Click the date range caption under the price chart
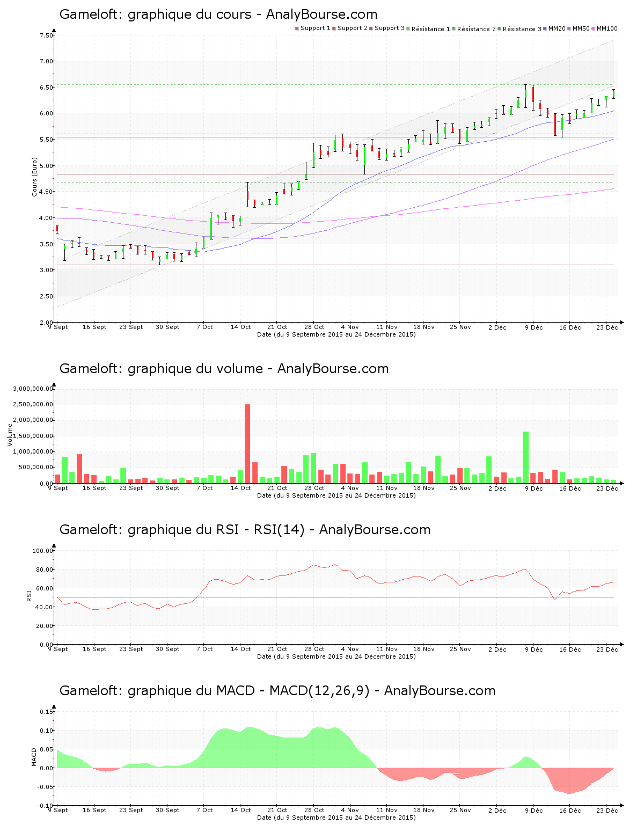The height and width of the screenshot is (832, 644). click(336, 334)
